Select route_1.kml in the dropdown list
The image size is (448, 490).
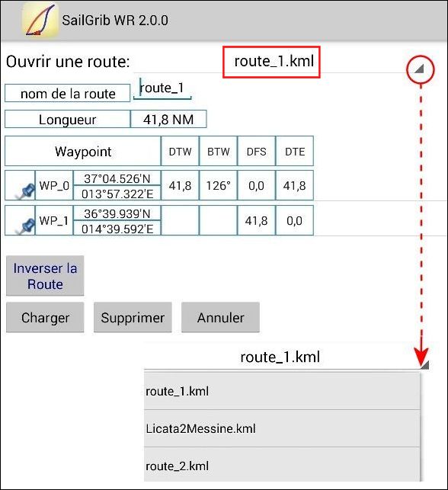282,391
